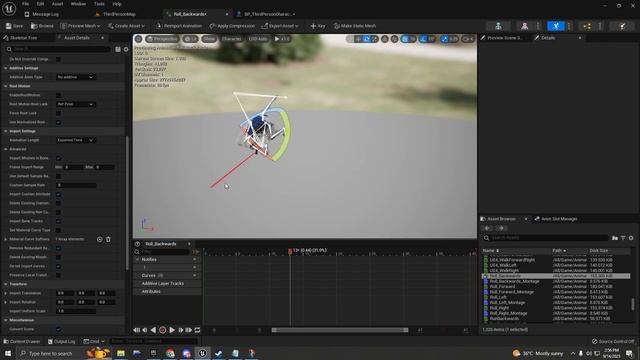Collapse the Transform section
This screenshot has height=360, width=640.
pos(6,284)
